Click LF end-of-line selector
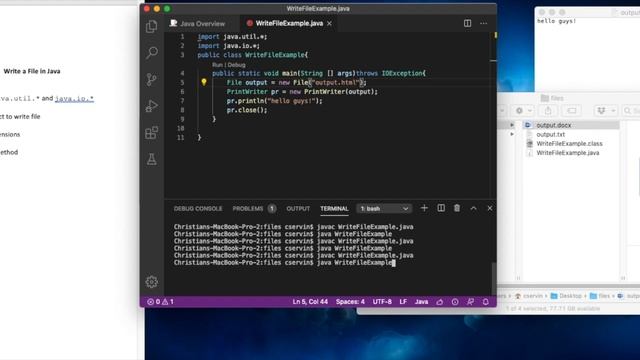Screen dimensions: 640x360 coord(403,302)
